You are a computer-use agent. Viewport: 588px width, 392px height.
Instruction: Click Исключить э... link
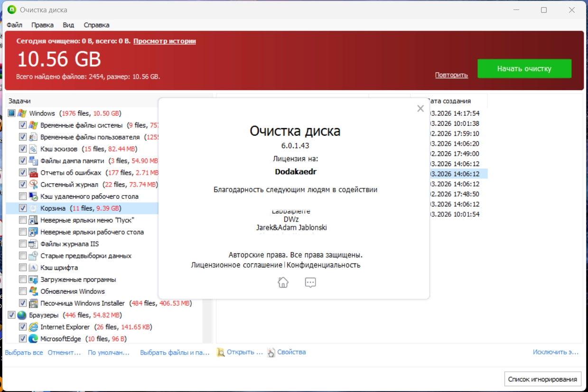556,352
